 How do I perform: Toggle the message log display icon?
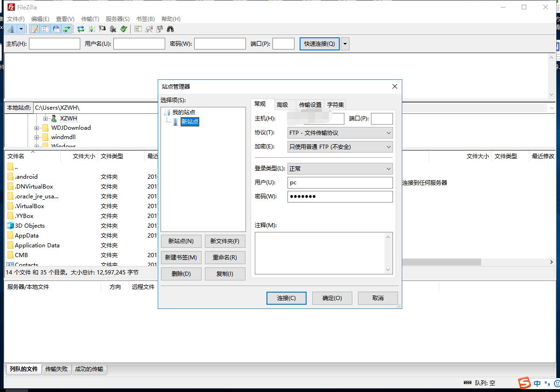coord(34,29)
